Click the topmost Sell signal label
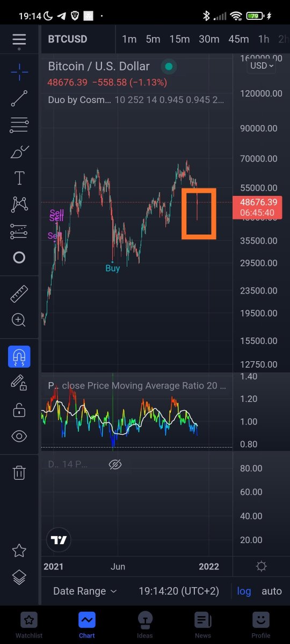The image size is (290, 644). 56,213
